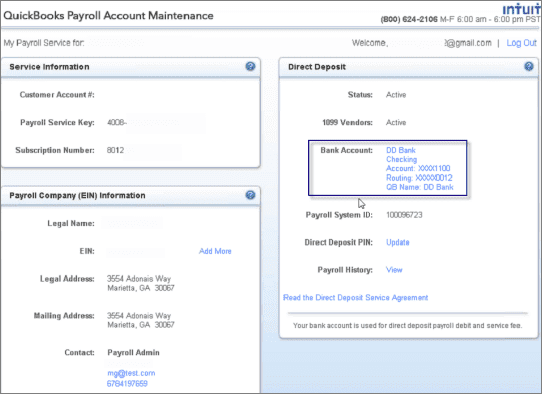
Task: Click the Subscription Number value 8012
Action: tap(115, 150)
